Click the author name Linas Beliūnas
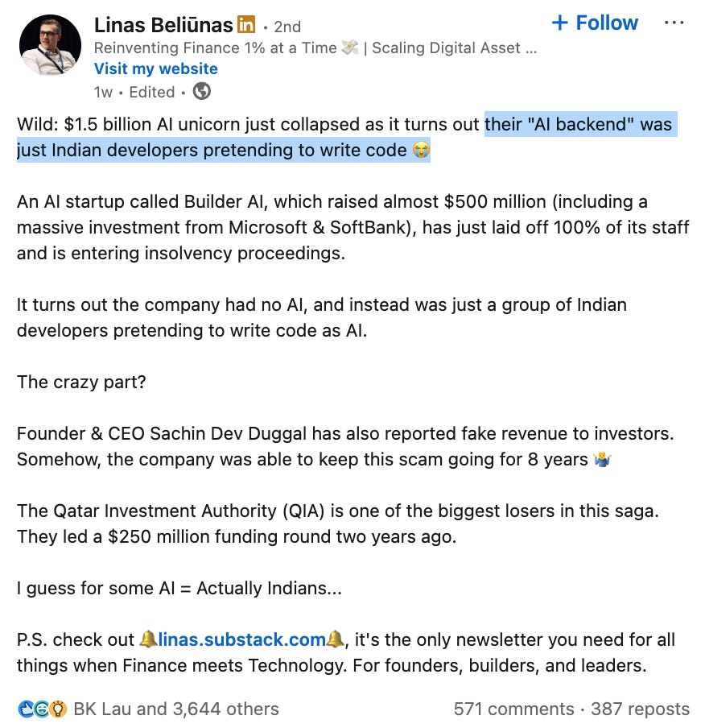The image size is (705, 728). click(x=163, y=25)
